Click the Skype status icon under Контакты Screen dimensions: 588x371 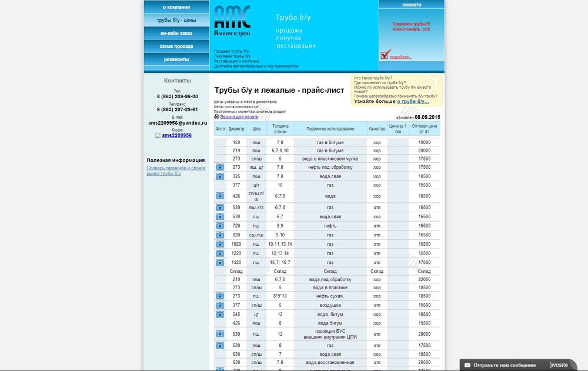(158, 135)
